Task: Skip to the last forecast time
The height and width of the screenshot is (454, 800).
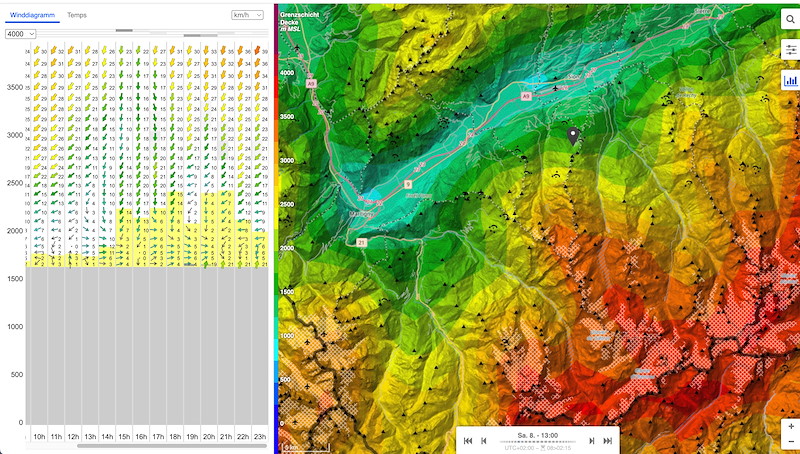Action: click(x=607, y=440)
